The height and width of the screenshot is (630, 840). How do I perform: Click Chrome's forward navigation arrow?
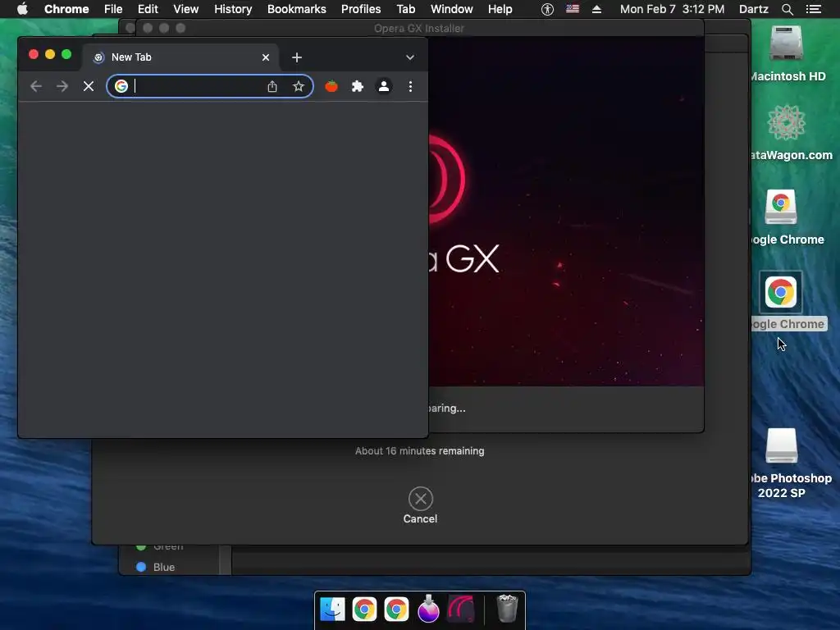(x=62, y=86)
